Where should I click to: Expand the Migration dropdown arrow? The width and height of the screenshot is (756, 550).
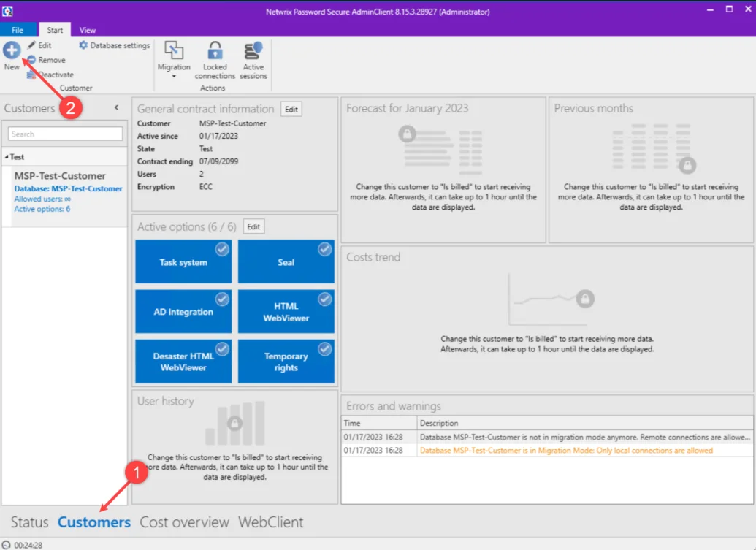[174, 76]
